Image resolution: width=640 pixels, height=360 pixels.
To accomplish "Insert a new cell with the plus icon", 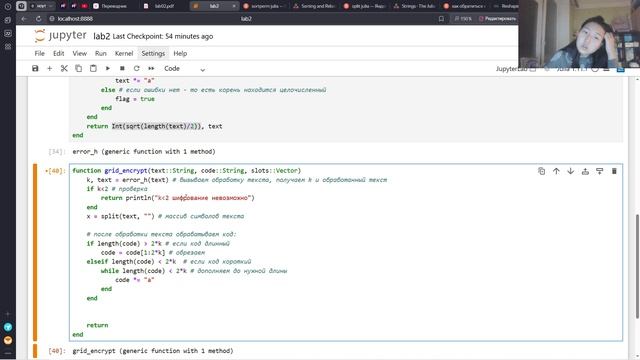I will [49, 69].
